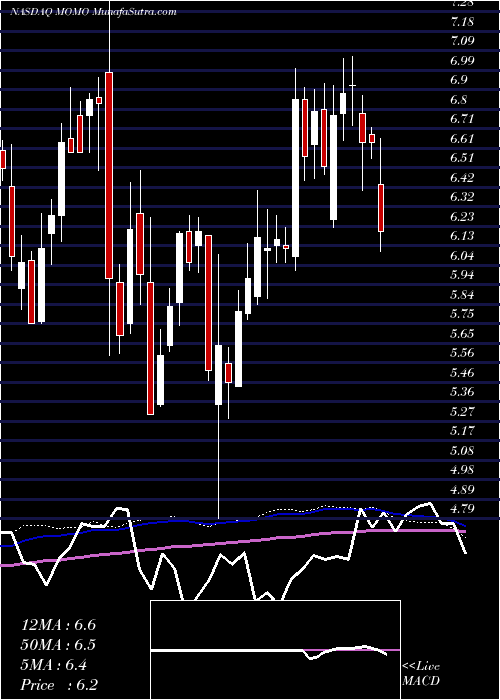Click the 6.51 price axis label
The image size is (500, 700).
point(463,158)
